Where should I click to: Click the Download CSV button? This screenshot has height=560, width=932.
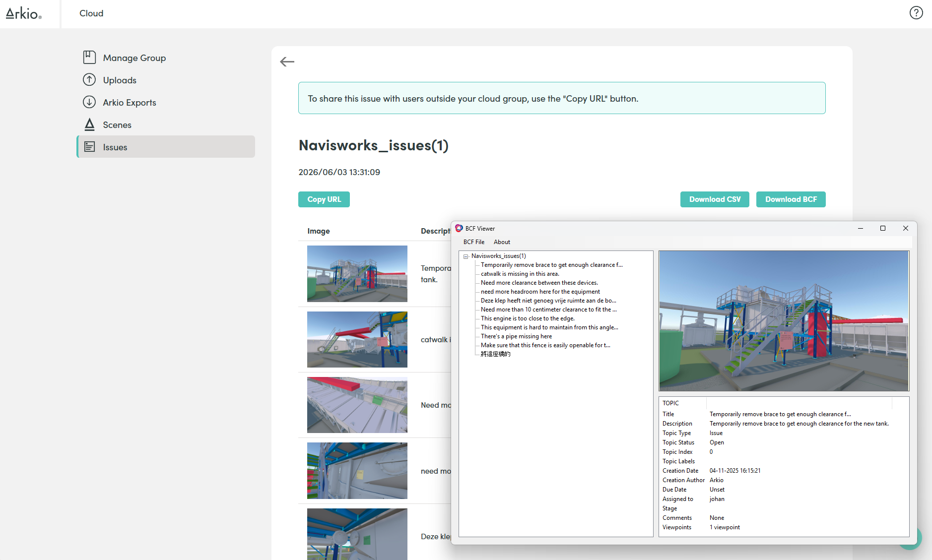pos(715,199)
